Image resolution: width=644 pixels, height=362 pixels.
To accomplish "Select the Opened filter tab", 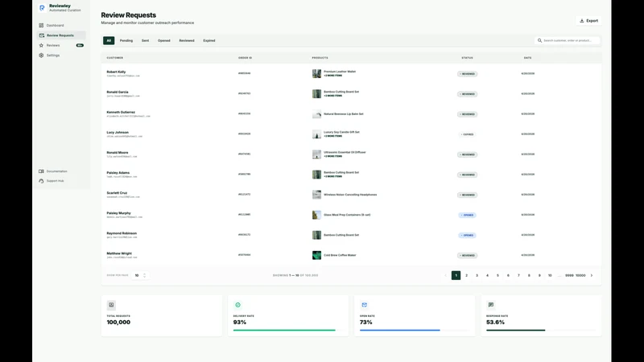I will click(x=164, y=41).
